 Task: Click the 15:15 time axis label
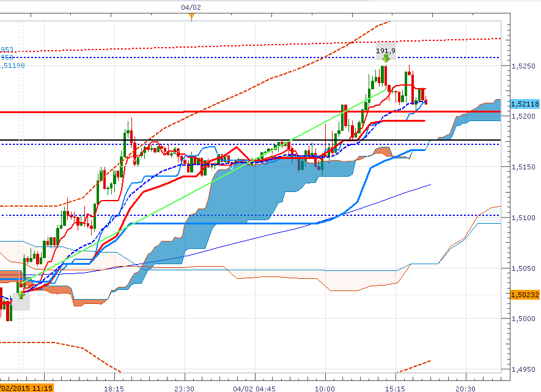pyautogui.click(x=395, y=389)
